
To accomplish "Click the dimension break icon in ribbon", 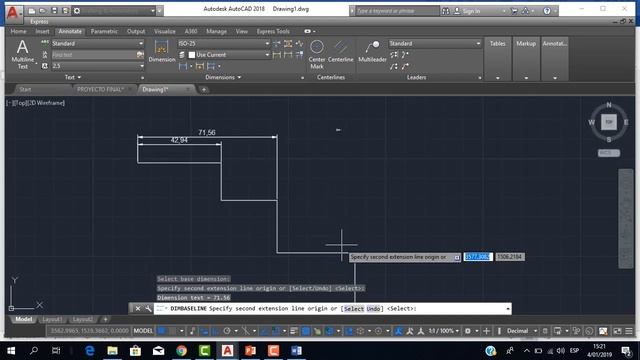I will pos(277,43).
